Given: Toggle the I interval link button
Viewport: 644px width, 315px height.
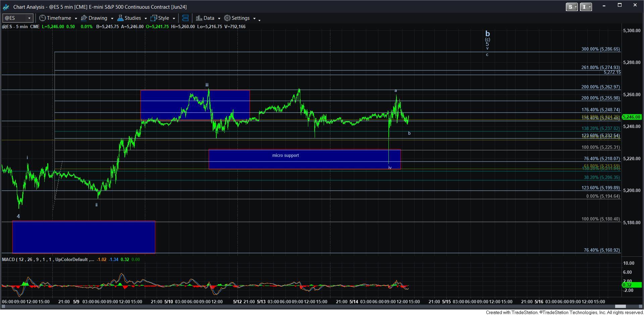Looking at the screenshot, I should (x=586, y=7).
